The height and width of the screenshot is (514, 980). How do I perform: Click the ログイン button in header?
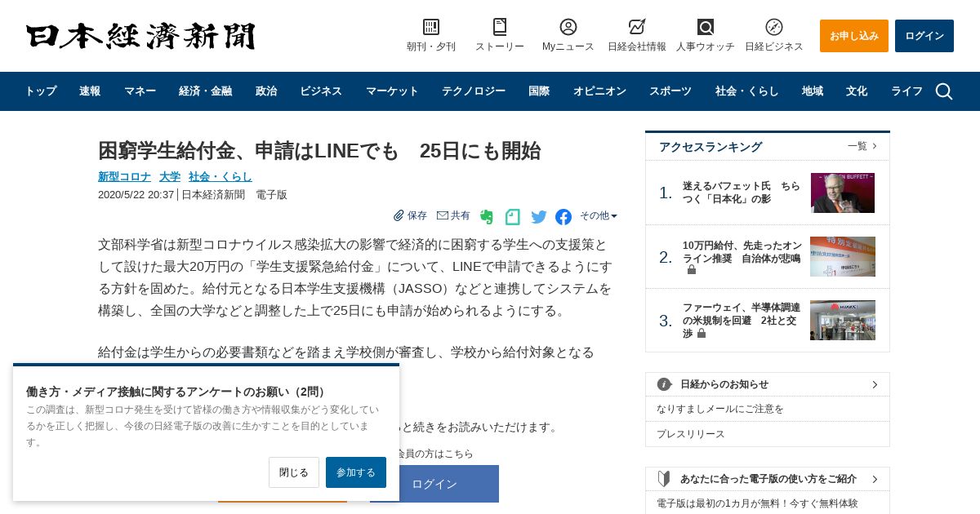point(924,36)
